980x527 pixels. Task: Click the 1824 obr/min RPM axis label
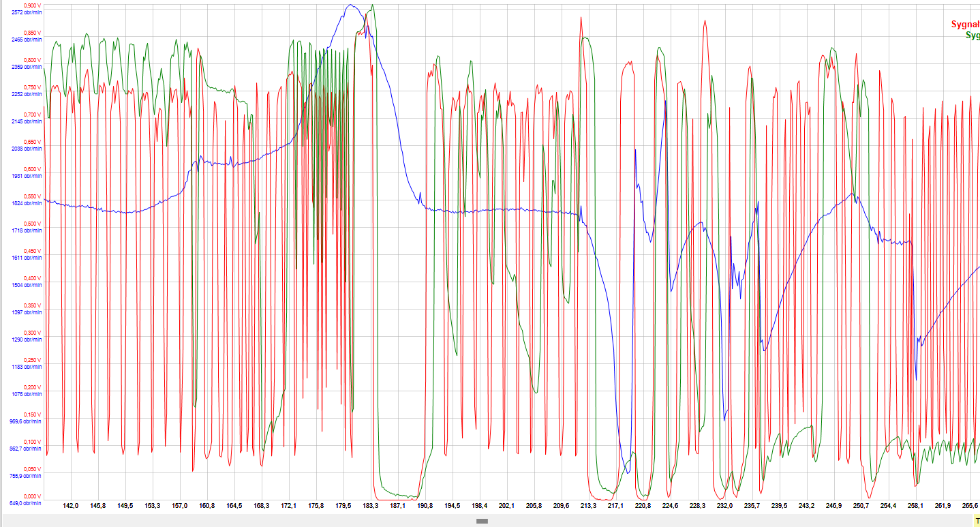(27, 203)
